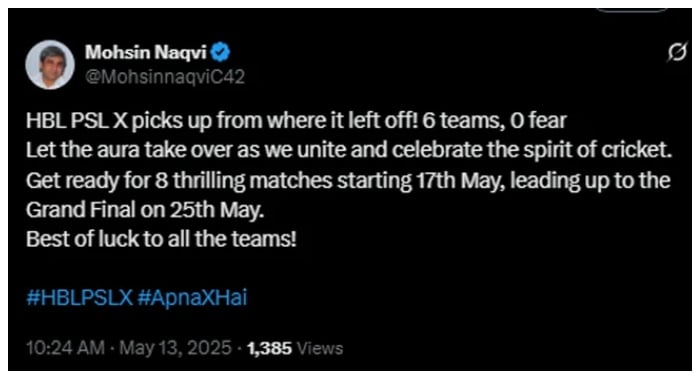This screenshot has width=700, height=379.
Task: Click the line starting Let the aura take over
Action: click(349, 150)
